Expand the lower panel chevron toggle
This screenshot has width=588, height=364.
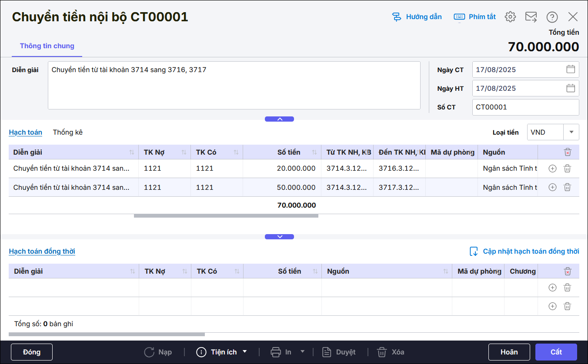279,237
